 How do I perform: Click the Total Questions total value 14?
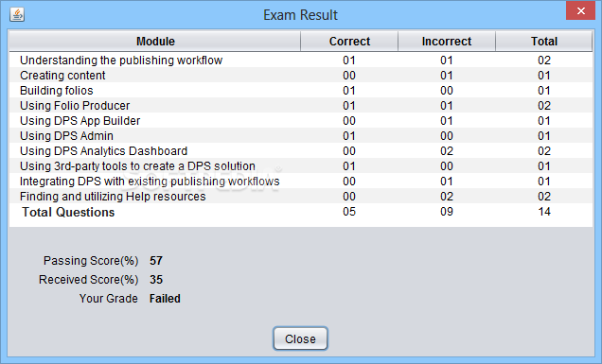pyautogui.click(x=544, y=212)
